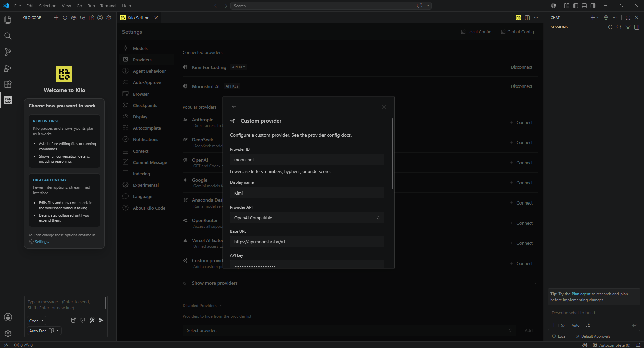This screenshot has height=348, width=644.
Task: Choose the Review First work mode card
Action: coord(64,141)
